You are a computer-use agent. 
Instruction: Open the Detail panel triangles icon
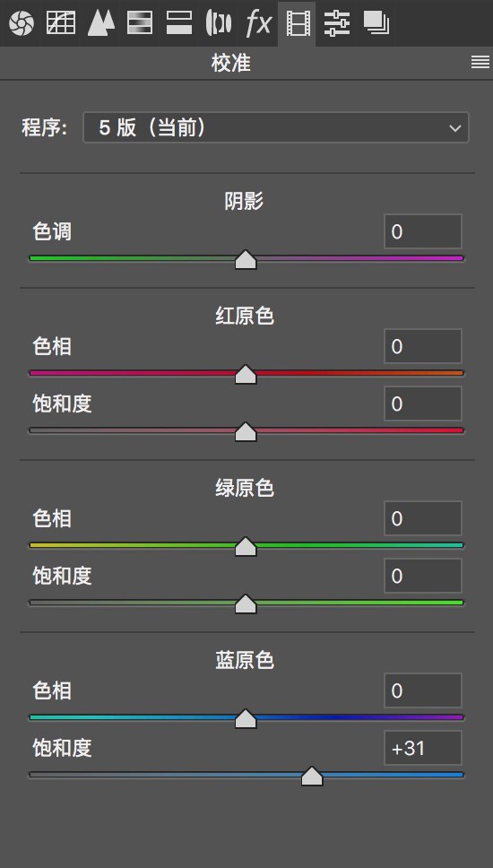click(101, 23)
